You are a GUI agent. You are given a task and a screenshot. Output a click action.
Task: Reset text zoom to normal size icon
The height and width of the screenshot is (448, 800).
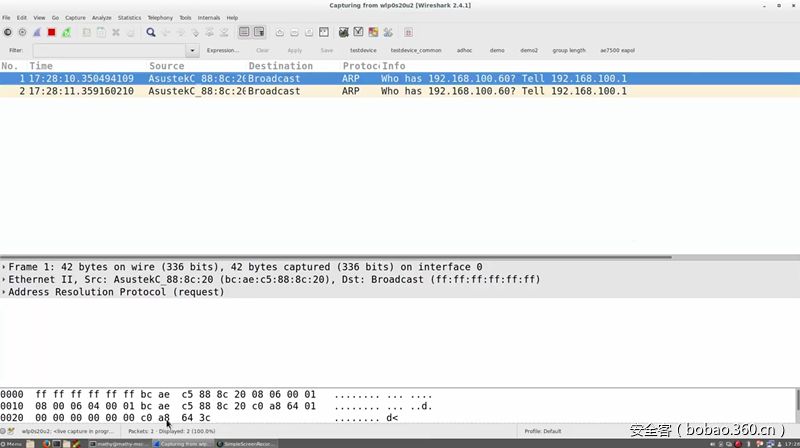click(x=309, y=32)
